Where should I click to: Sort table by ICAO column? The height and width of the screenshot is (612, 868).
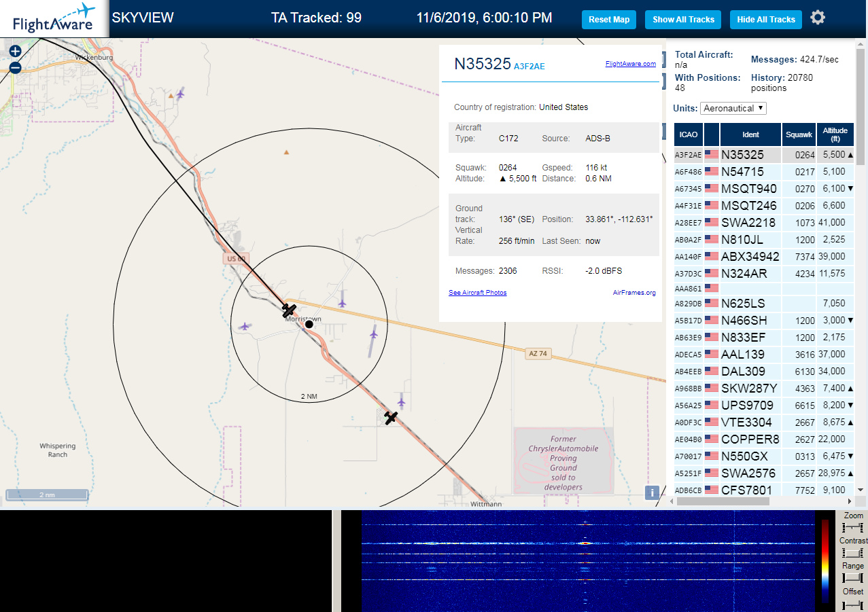688,134
